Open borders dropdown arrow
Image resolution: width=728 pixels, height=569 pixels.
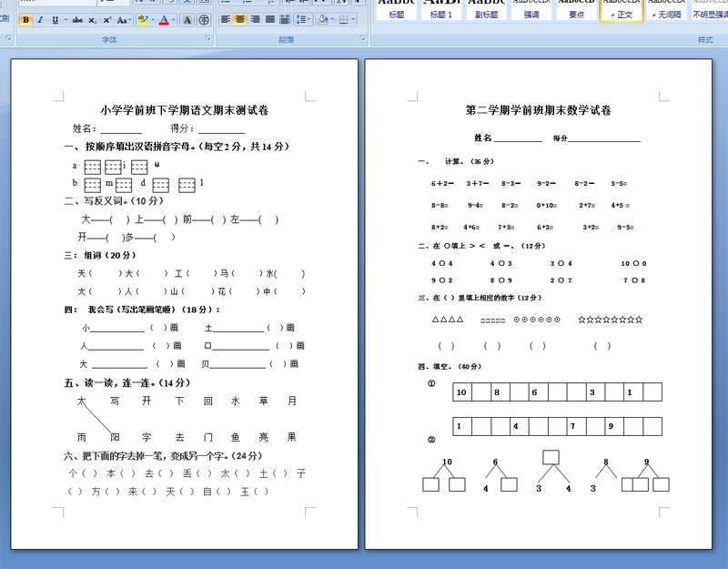coord(353,19)
